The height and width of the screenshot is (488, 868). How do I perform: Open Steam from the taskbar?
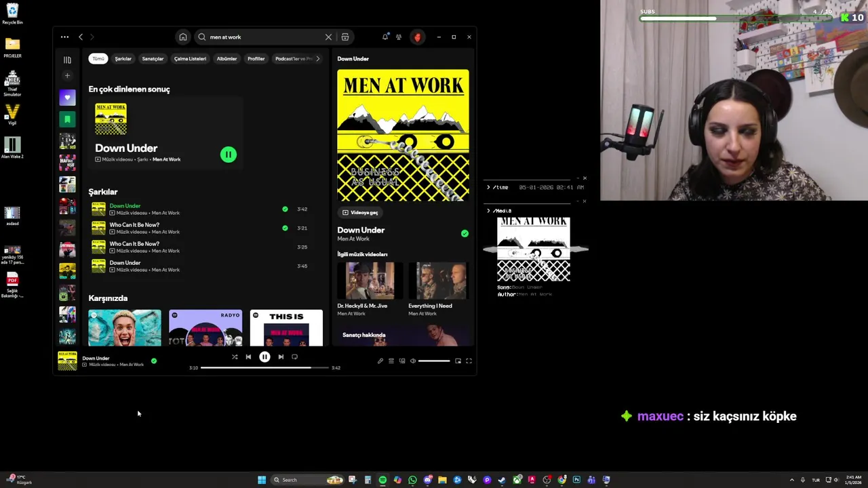pyautogui.click(x=502, y=480)
